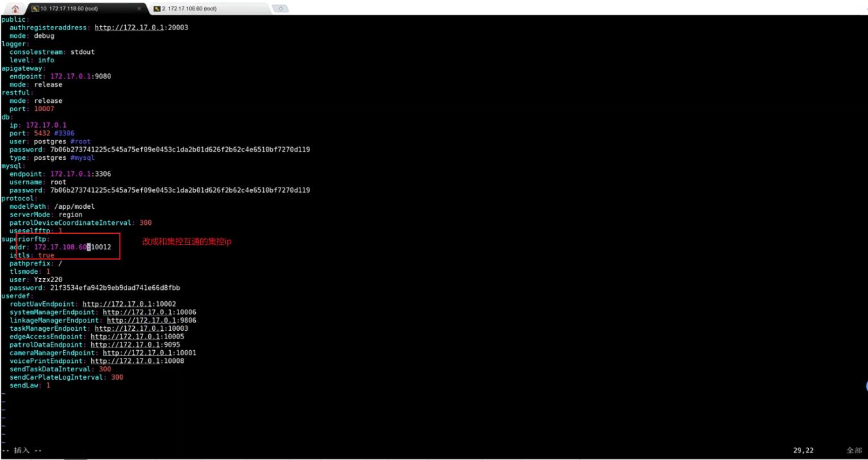Click the voicePrintEndpoint URL
Screen dimensions: 868x460
tap(137, 361)
